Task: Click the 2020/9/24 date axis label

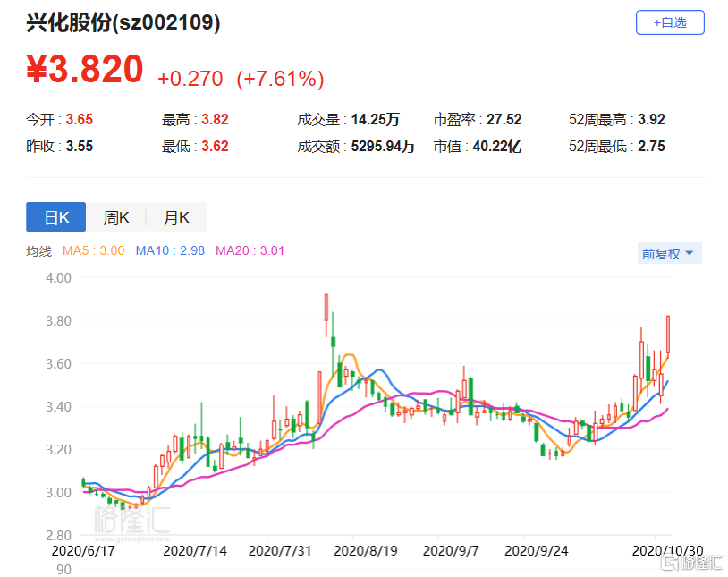Action: 537,550
